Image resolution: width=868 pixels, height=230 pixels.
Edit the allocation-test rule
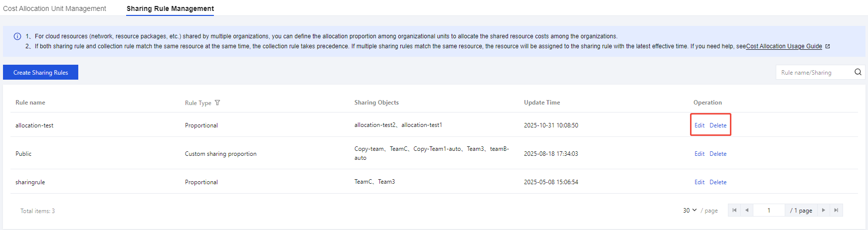point(699,125)
